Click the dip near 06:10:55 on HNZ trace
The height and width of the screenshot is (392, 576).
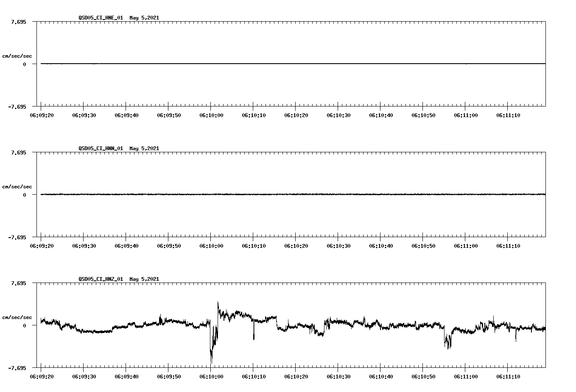[x=447, y=342]
